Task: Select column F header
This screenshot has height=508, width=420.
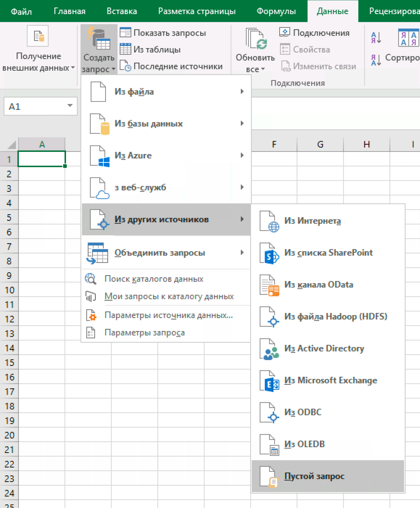Action: point(274,144)
